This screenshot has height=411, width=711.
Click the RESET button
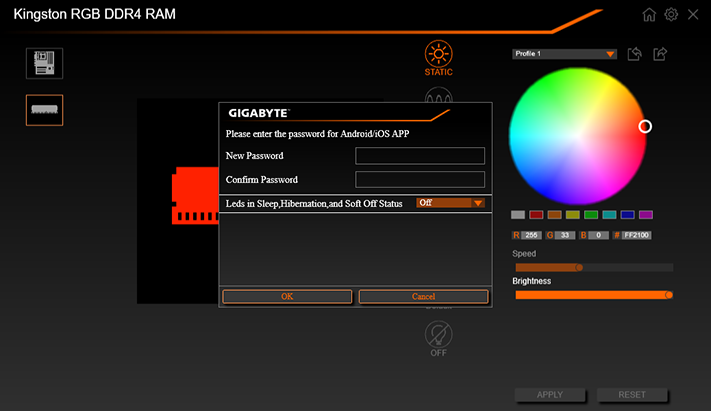pos(632,395)
